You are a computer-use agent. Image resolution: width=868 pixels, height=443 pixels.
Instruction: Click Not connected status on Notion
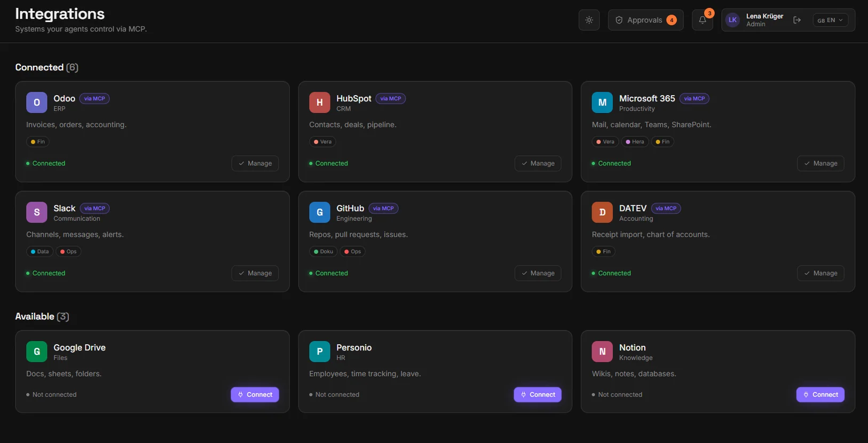pos(617,394)
